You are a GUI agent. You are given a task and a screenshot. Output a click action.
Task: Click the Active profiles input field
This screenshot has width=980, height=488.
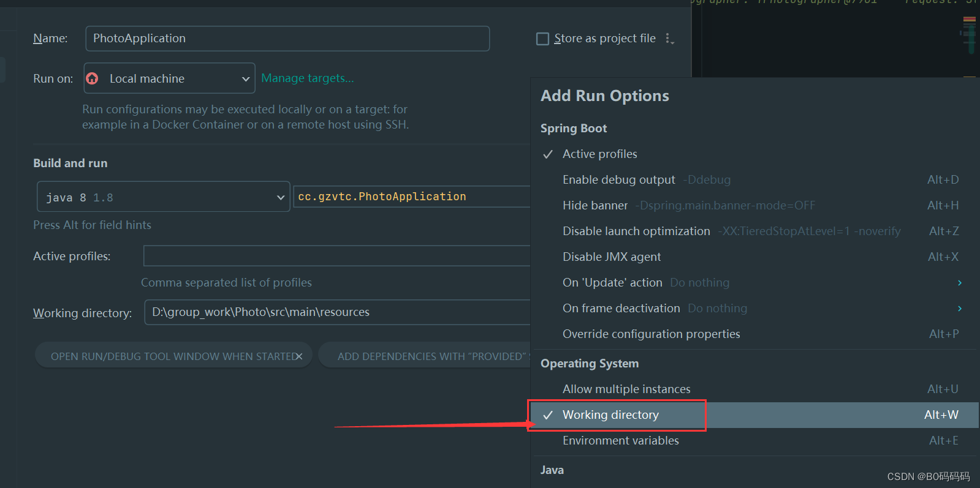click(x=337, y=256)
